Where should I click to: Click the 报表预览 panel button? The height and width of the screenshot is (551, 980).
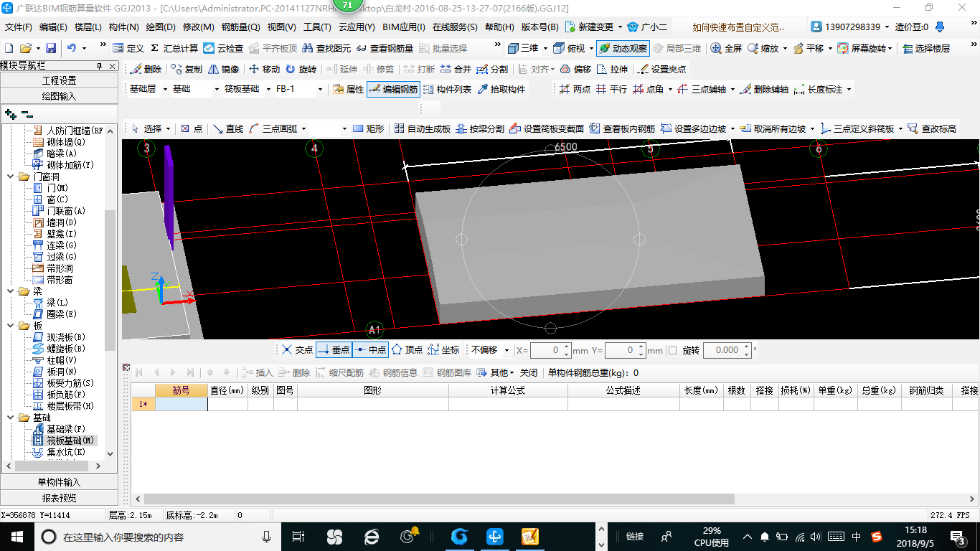pyautogui.click(x=59, y=498)
